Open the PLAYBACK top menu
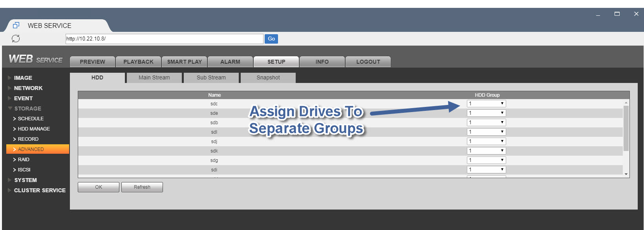The width and height of the screenshot is (644, 230). click(x=138, y=62)
